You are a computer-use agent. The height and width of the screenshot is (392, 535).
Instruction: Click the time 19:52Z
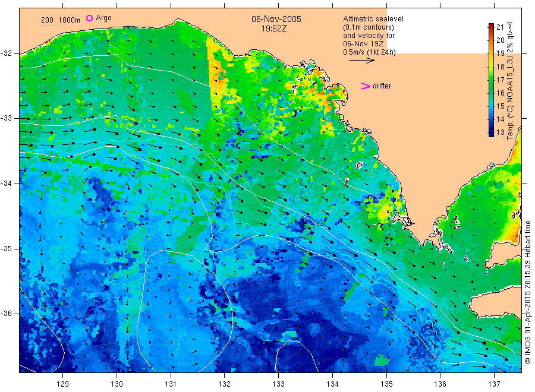pyautogui.click(x=274, y=29)
